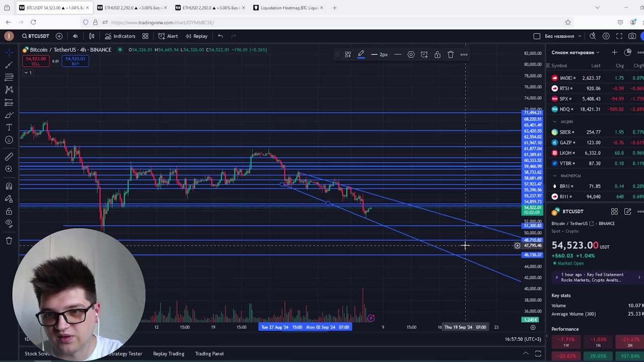Delete the selected drawing with the trash icon

click(x=451, y=54)
